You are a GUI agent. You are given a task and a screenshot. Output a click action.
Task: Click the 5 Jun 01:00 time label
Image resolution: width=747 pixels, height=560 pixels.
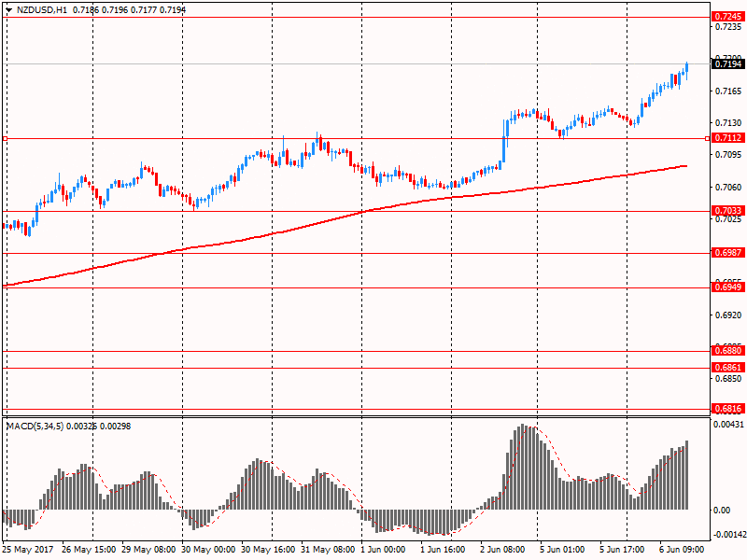[562, 550]
